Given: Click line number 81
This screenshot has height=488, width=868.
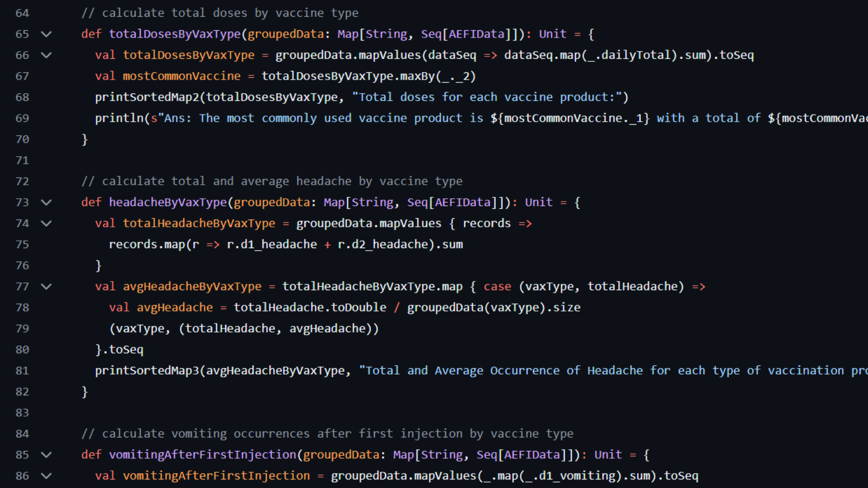Looking at the screenshot, I should coord(22,371).
